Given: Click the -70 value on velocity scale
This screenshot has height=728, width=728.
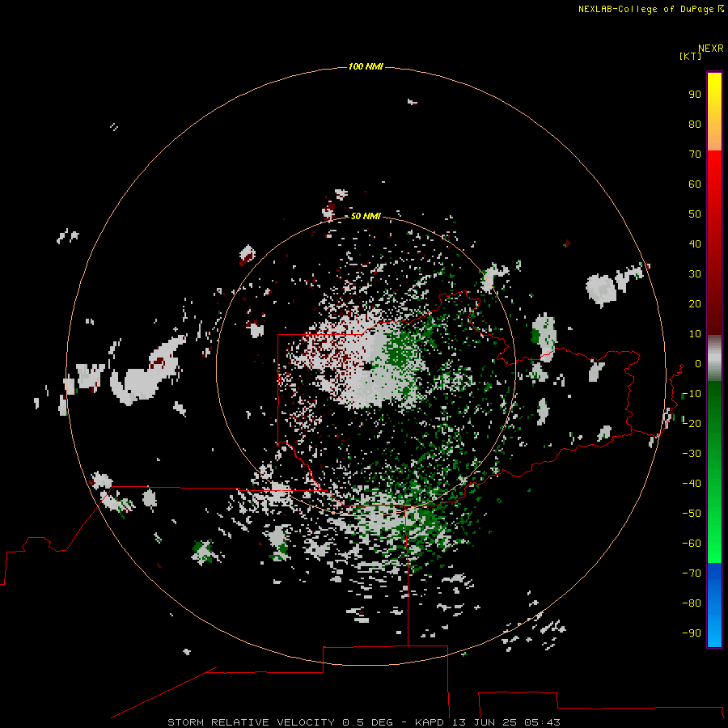Looking at the screenshot, I should [692, 573].
